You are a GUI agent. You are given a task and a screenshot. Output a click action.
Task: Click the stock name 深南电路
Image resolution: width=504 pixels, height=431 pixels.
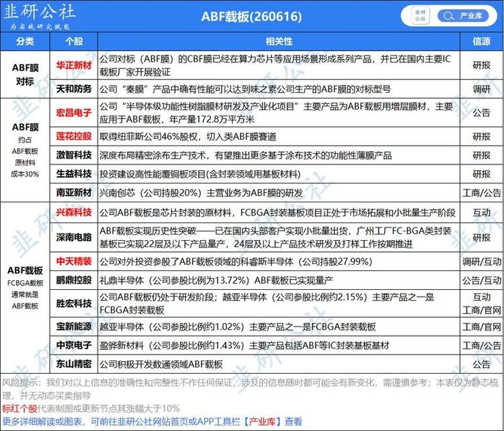click(x=74, y=237)
